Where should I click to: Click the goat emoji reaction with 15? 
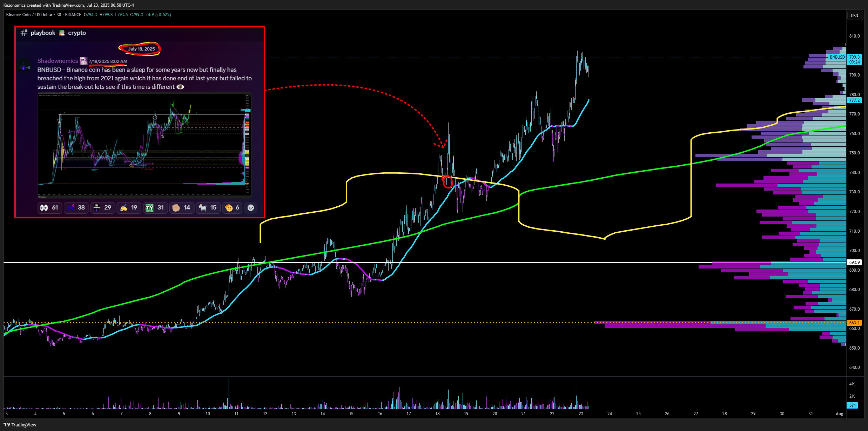coord(208,208)
